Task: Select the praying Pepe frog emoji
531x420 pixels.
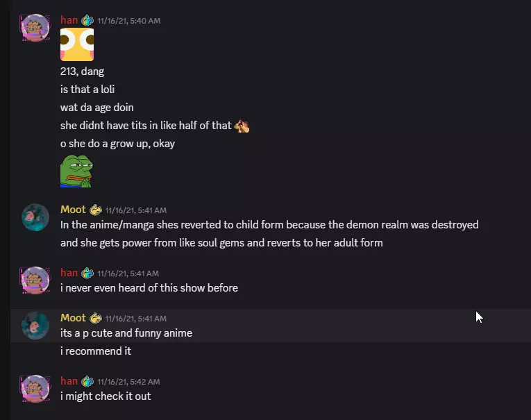Action: point(76,171)
